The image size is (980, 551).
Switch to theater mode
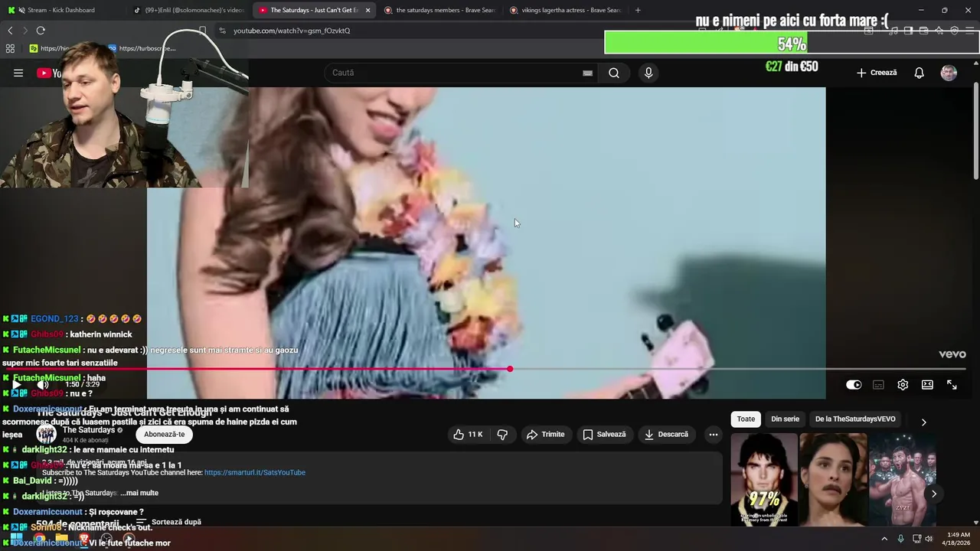click(927, 385)
